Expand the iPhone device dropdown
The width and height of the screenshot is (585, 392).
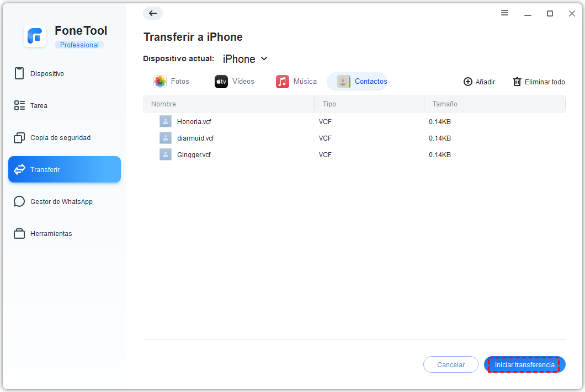click(246, 59)
